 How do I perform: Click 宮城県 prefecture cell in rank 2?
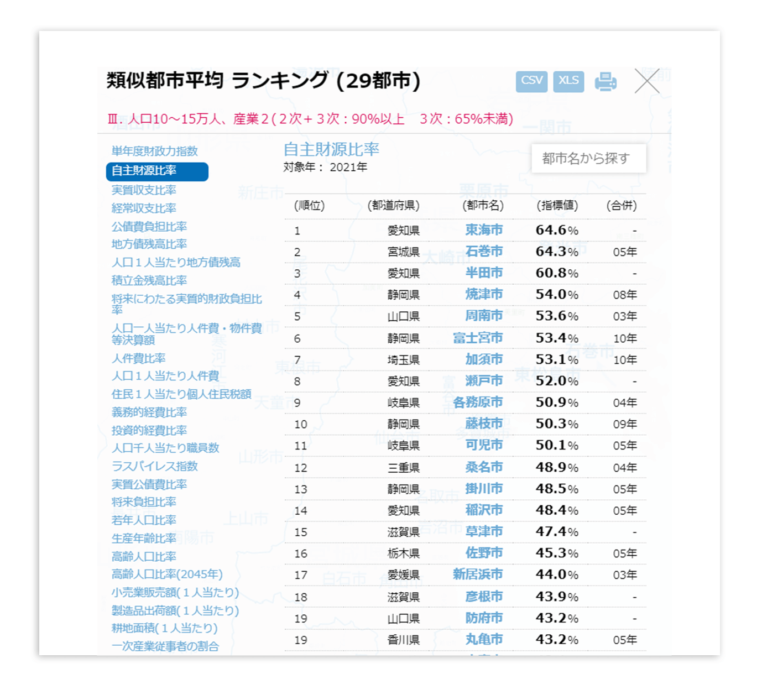tap(403, 252)
